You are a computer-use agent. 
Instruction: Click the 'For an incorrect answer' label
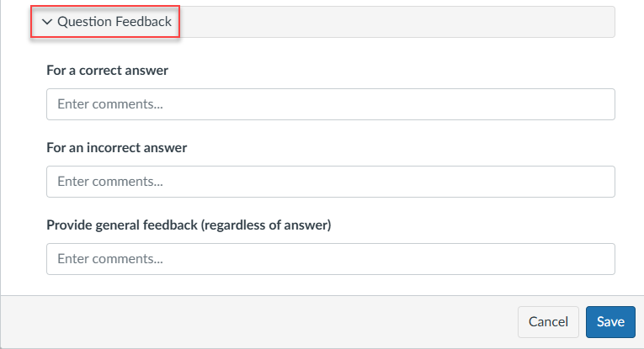tap(116, 148)
